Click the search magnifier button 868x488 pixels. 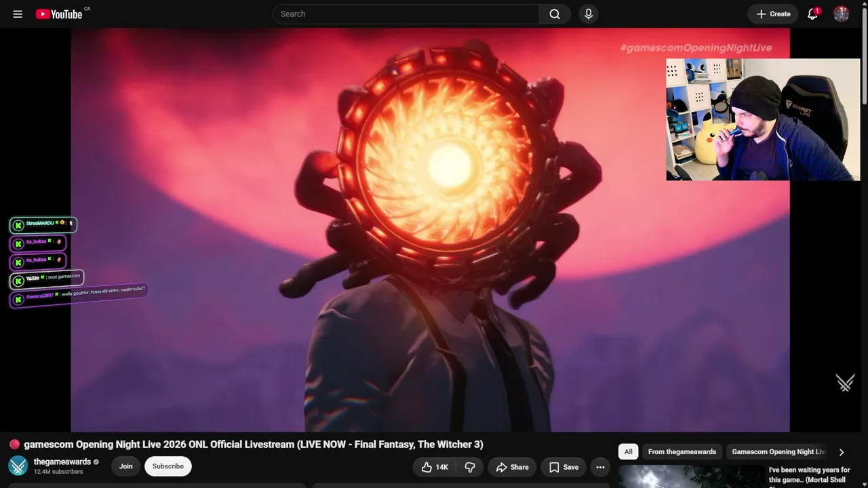[x=555, y=14]
